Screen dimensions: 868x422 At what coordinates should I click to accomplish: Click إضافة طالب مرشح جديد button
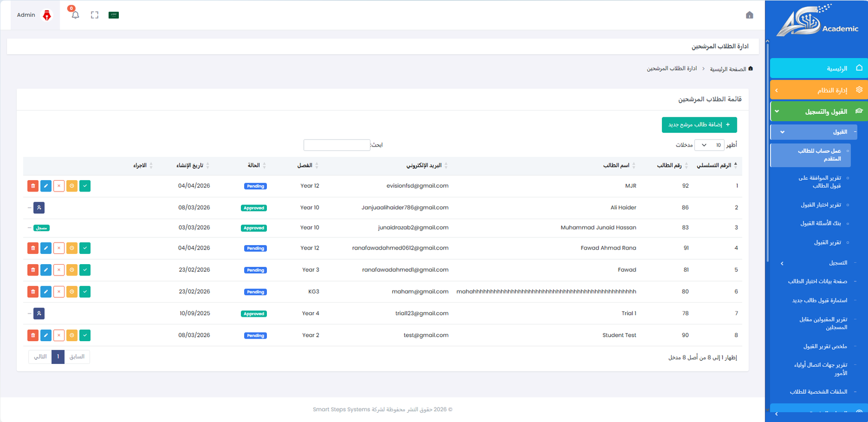(699, 125)
